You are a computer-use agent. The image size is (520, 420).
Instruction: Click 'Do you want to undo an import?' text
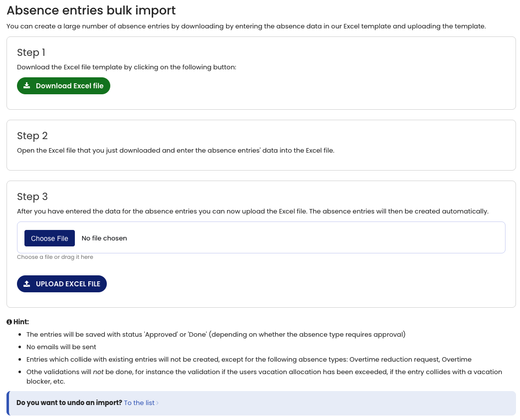69,403
